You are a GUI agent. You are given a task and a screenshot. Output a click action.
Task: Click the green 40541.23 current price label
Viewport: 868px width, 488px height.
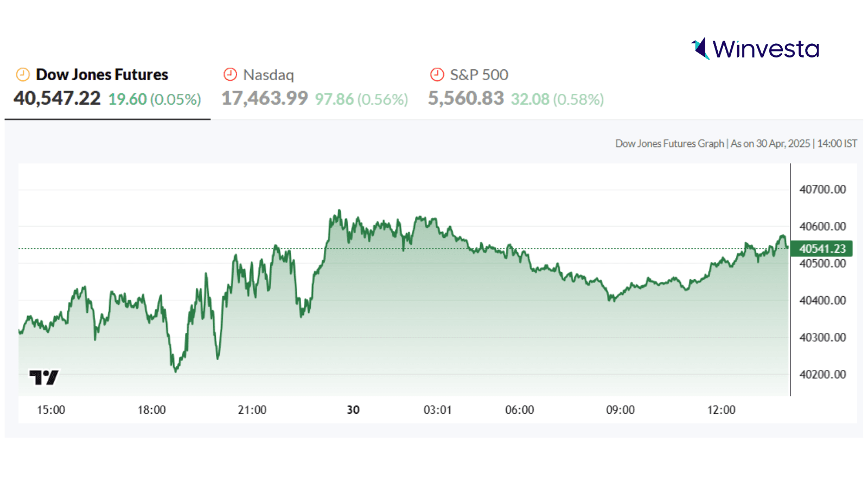822,249
